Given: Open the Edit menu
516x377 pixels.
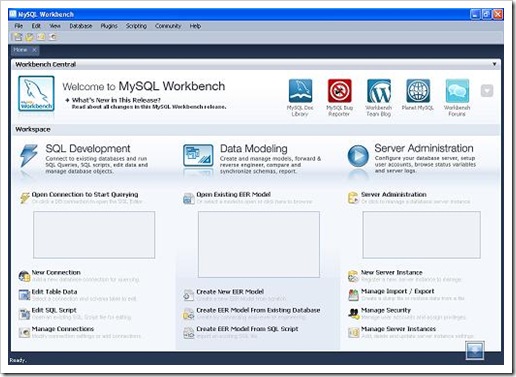Looking at the screenshot, I should (x=36, y=26).
